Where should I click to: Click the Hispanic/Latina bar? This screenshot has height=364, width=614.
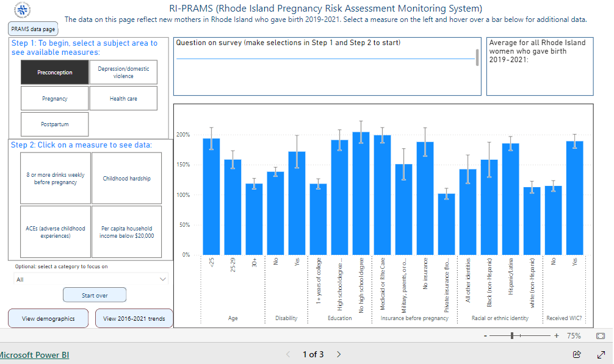[511, 199]
